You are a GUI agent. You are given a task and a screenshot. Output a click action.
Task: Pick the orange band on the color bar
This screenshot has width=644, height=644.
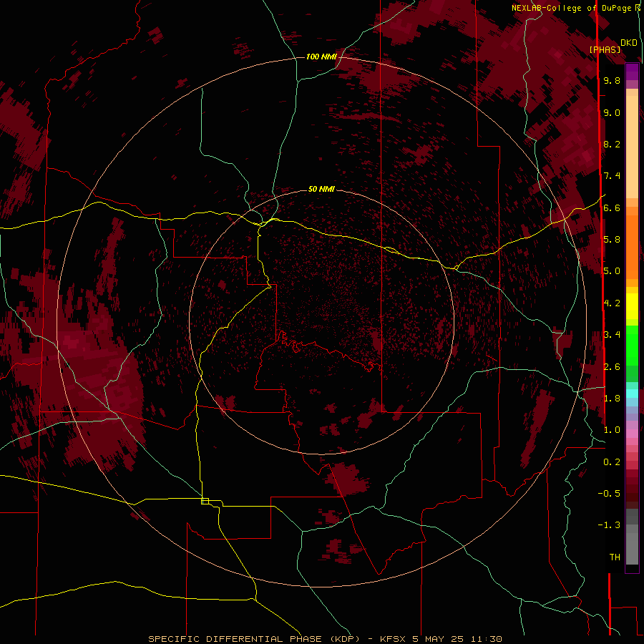(x=632, y=246)
